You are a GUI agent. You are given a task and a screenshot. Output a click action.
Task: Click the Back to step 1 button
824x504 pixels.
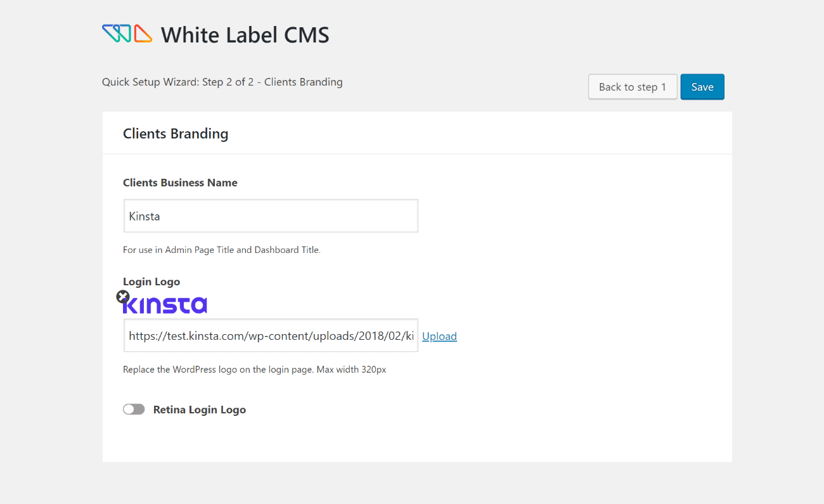632,86
